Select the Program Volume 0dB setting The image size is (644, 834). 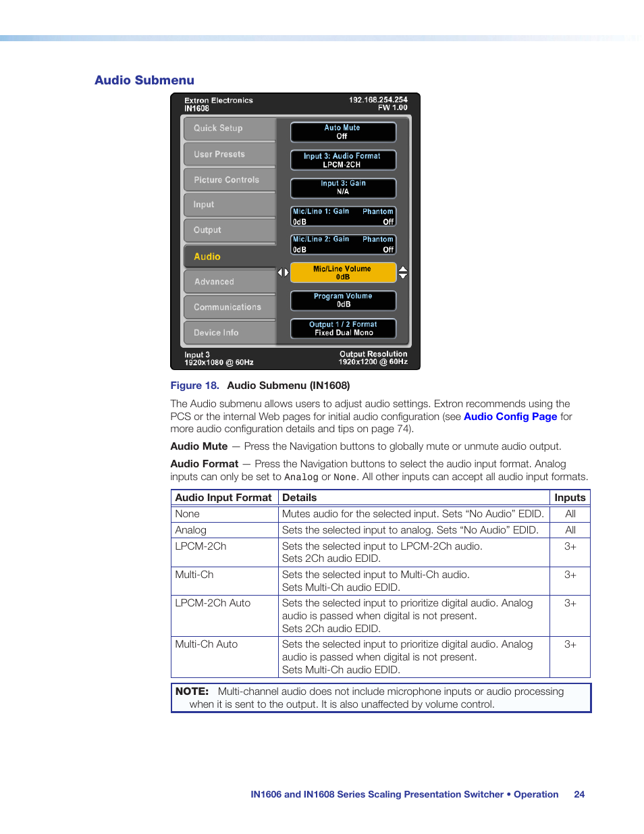(x=343, y=301)
